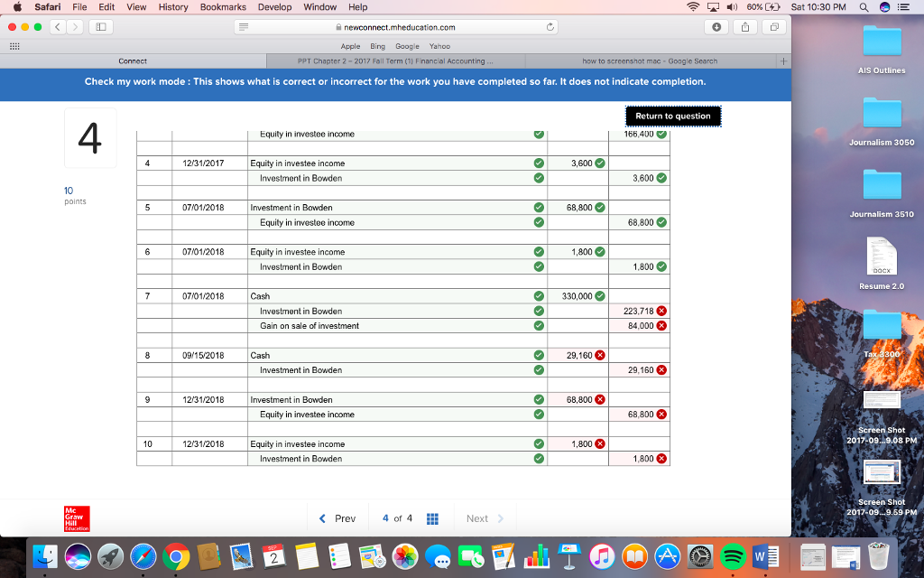
Task: Open Spotify from the dock
Action: pyautogui.click(x=733, y=556)
